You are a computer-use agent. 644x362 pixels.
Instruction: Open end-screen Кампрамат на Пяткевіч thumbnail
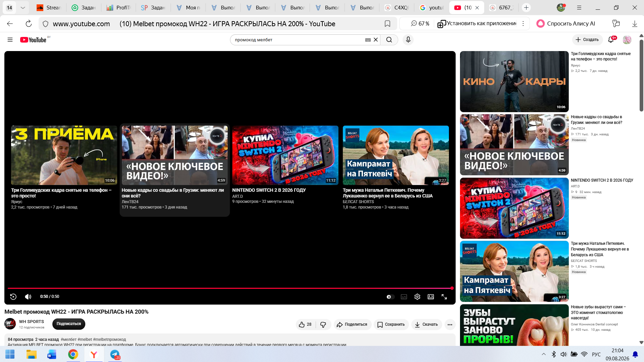(x=396, y=155)
